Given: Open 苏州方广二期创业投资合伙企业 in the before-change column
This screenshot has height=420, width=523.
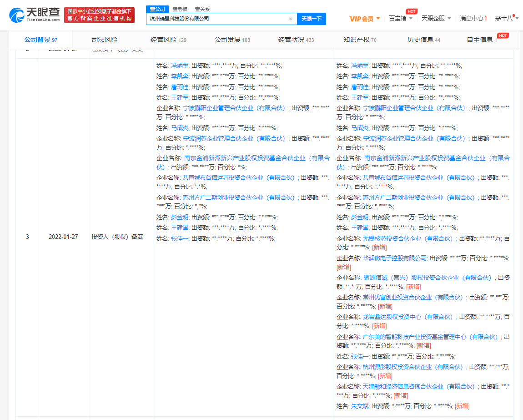Looking at the screenshot, I should (x=239, y=197).
